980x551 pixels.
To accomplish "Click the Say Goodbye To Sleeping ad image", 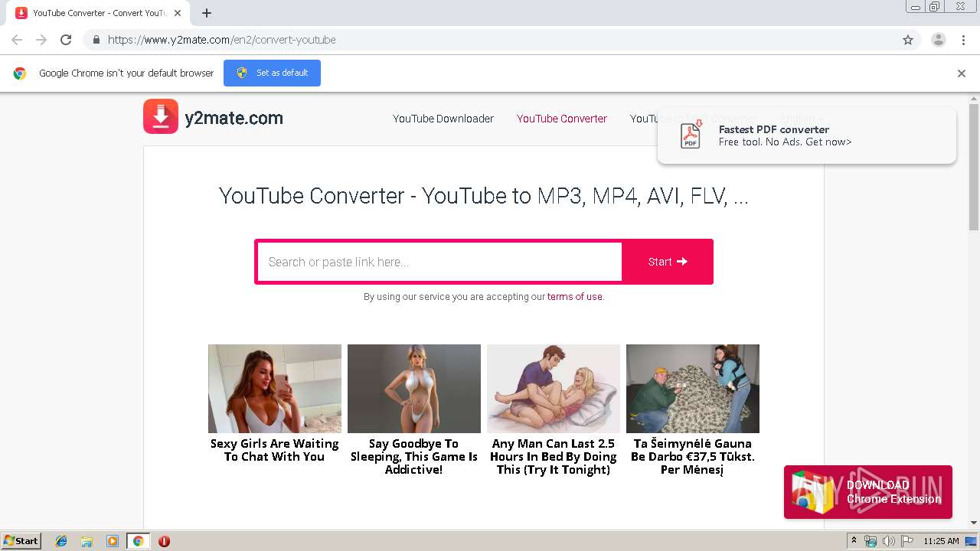I will click(414, 389).
